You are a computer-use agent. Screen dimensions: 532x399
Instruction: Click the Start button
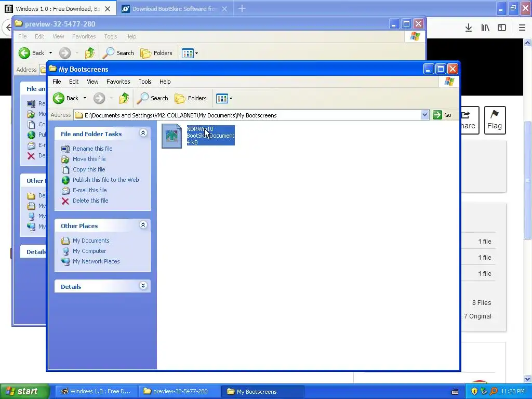pos(24,391)
